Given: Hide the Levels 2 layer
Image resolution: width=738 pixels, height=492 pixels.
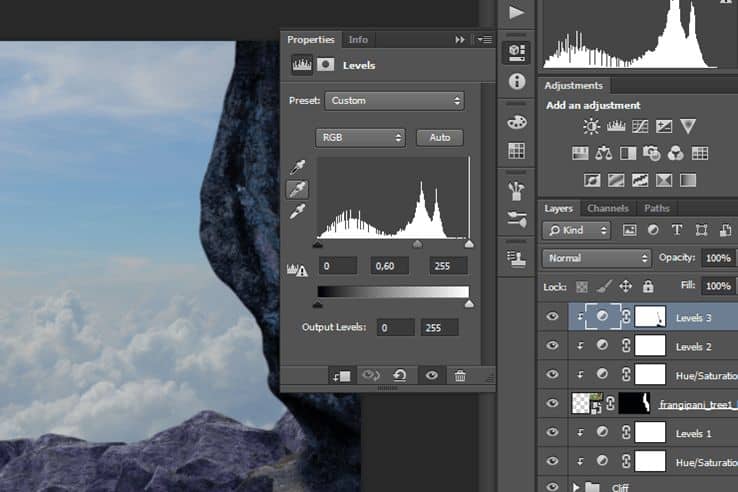Looking at the screenshot, I should 553,346.
